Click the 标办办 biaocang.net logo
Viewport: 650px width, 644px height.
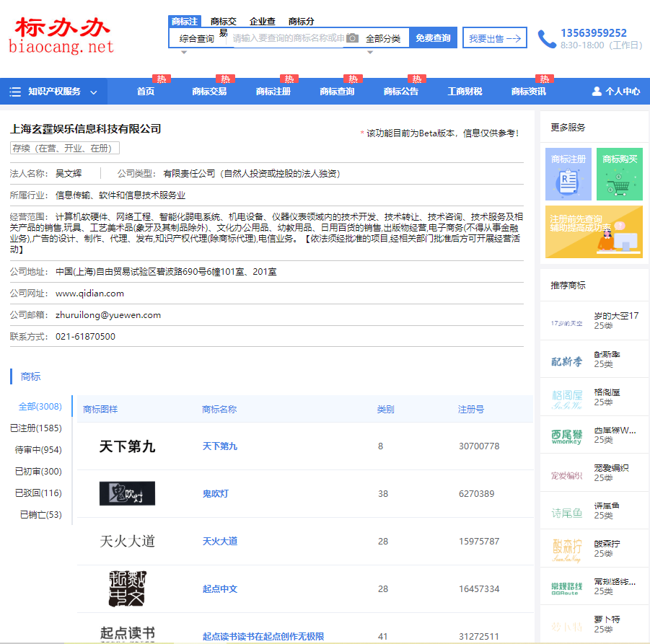pos(61,35)
